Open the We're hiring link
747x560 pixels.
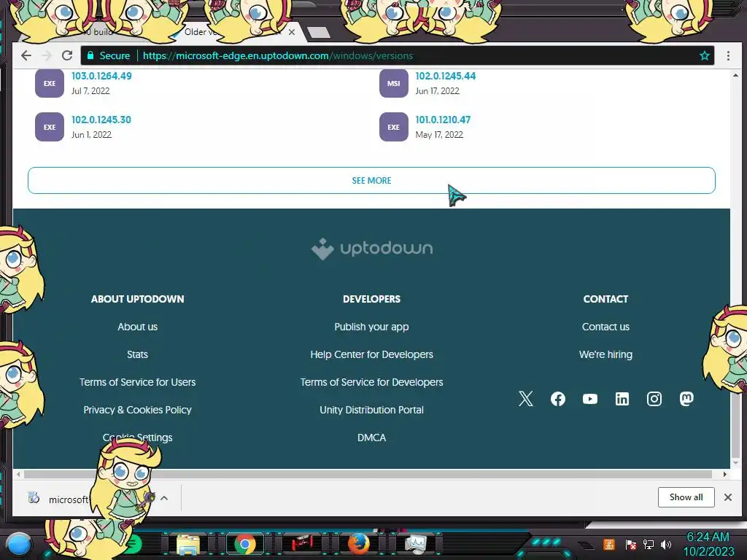(605, 354)
